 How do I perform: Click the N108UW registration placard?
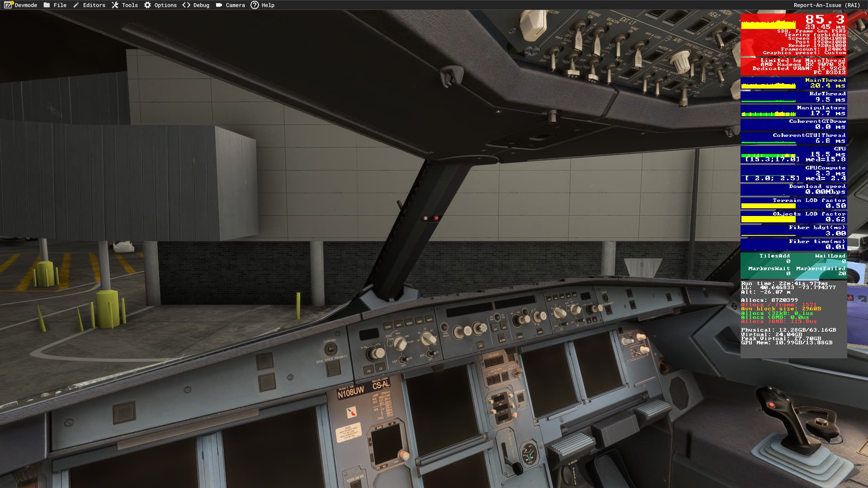click(x=351, y=392)
